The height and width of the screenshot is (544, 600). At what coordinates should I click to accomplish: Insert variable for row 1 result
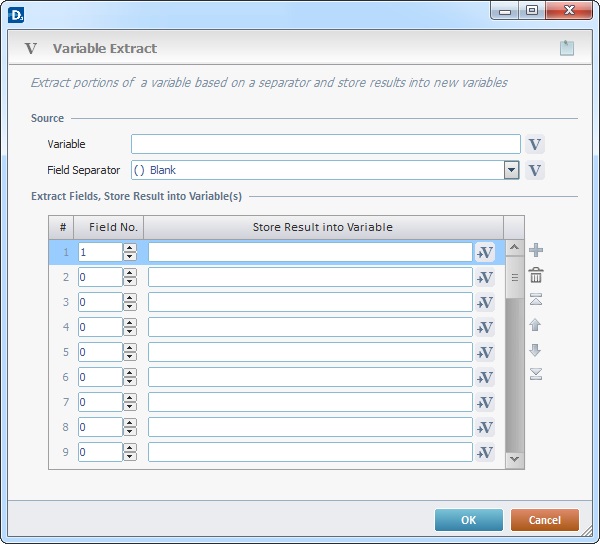485,252
